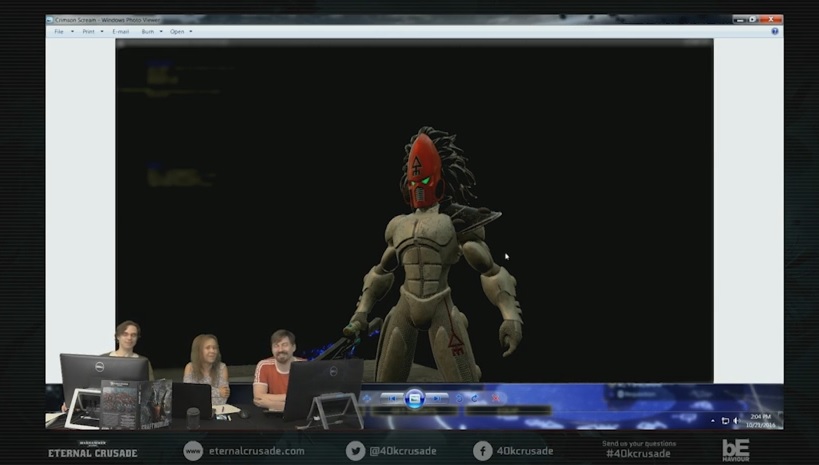
Task: Click the Twitter bird icon
Action: click(355, 451)
